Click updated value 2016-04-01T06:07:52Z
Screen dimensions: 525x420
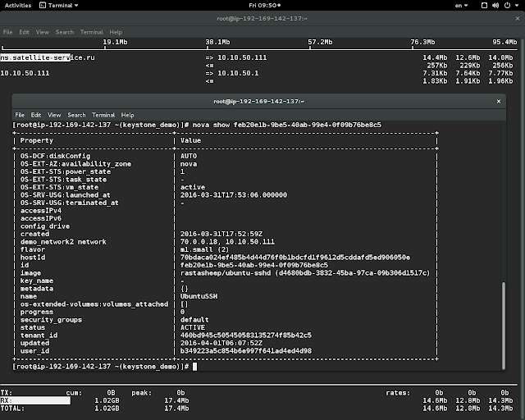pyautogui.click(x=221, y=343)
